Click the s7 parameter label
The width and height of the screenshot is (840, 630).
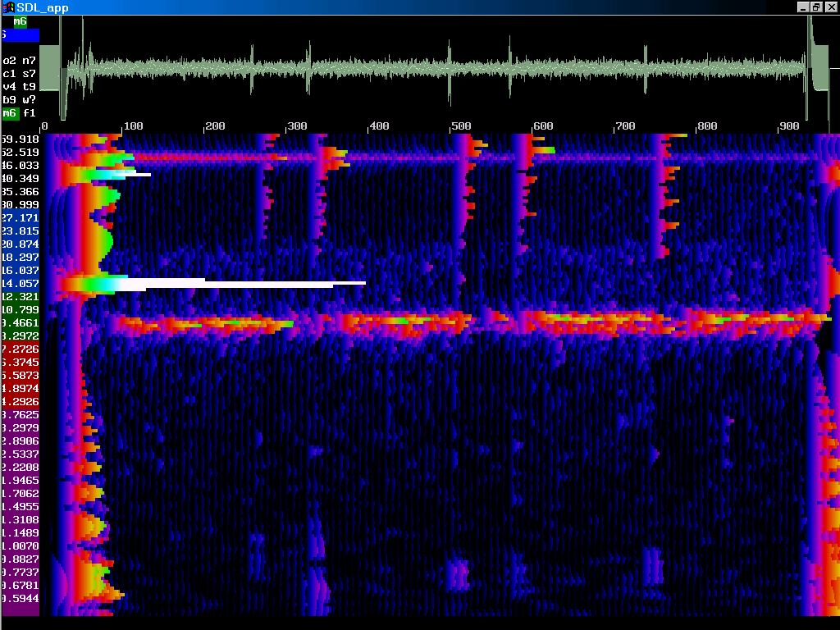(30, 74)
